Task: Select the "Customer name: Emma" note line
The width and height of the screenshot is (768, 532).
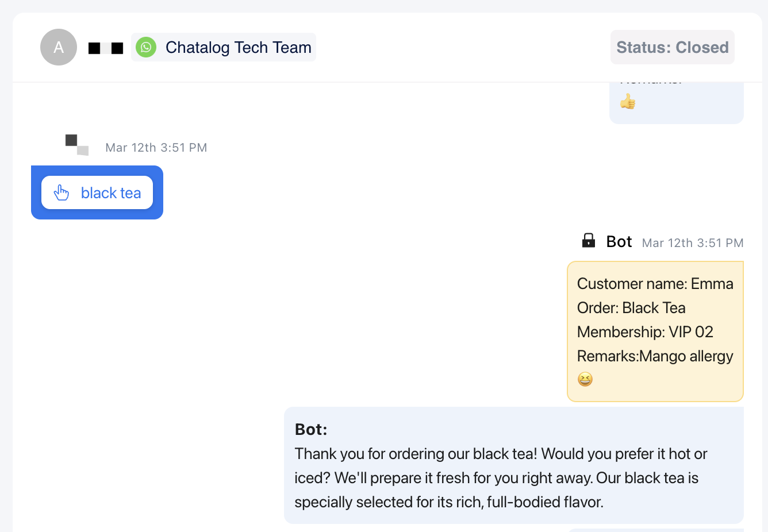Action: coord(655,284)
